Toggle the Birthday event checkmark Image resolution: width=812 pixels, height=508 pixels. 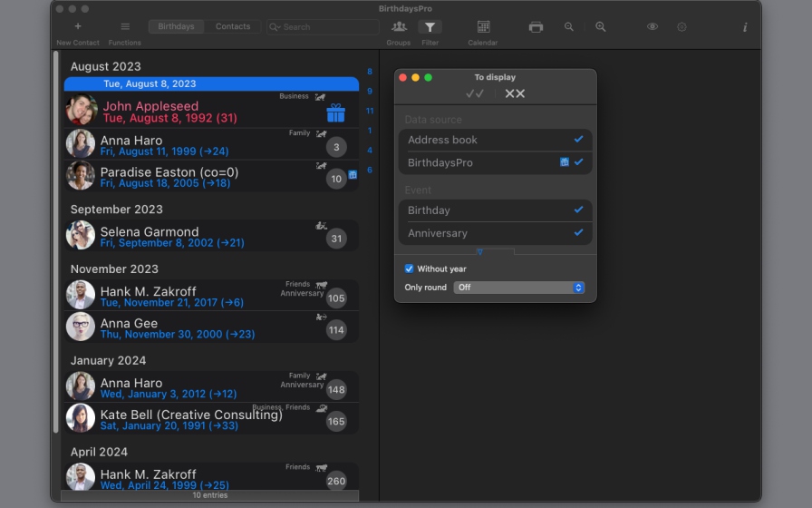[578, 210]
